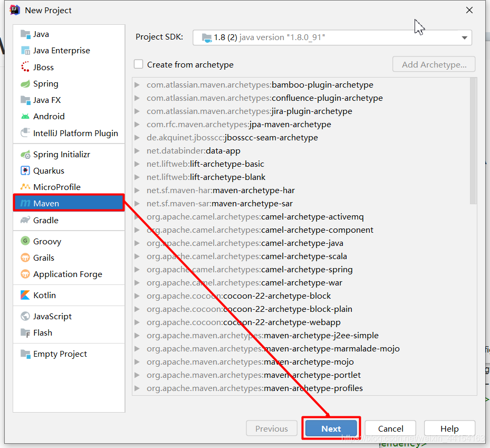Expand maven-archetype-marmalade-mojo node
This screenshot has height=448, width=490.
point(137,348)
